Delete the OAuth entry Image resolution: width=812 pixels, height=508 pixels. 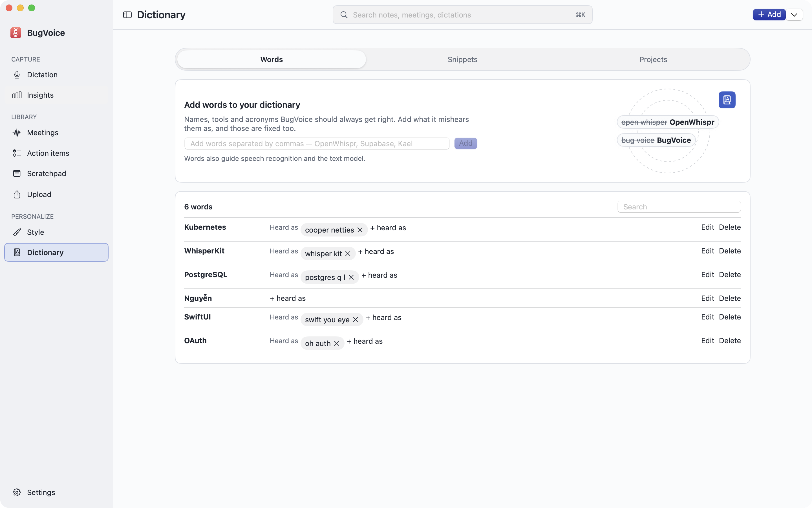click(730, 341)
